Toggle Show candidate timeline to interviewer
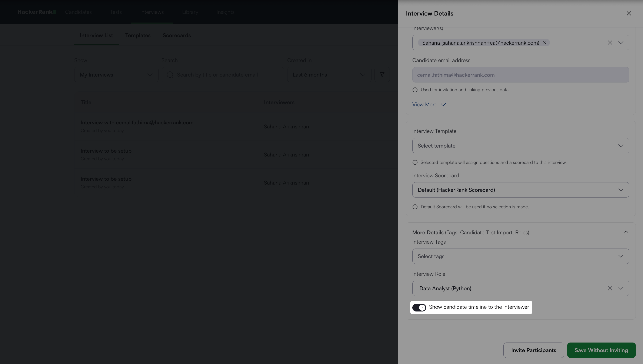Screen dimensions: 643x364 coord(419,307)
